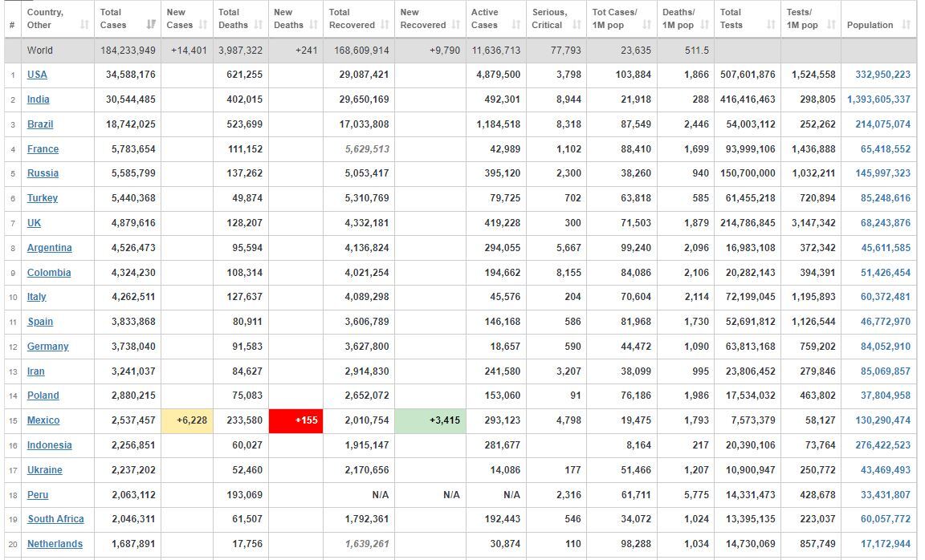
Task: Sort by Tot Cases/1M pop icon
Action: [x=646, y=25]
